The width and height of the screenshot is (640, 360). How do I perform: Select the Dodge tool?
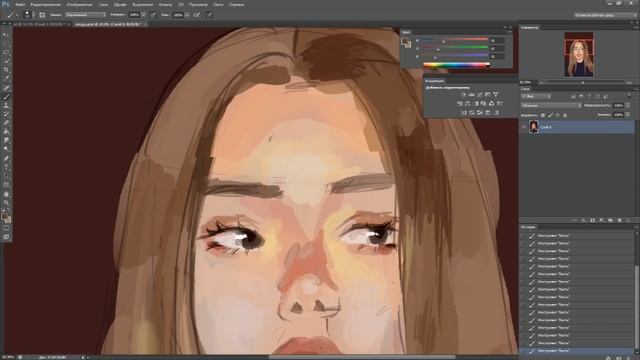[6, 149]
